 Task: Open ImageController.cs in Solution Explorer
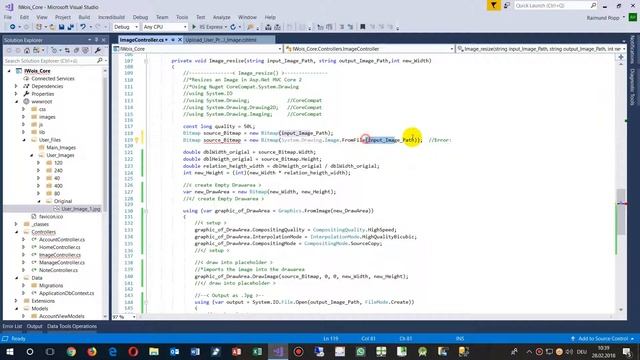60,255
